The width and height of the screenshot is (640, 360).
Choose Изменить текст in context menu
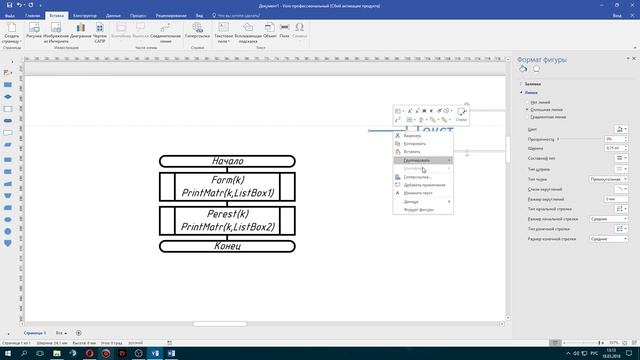[423, 193]
